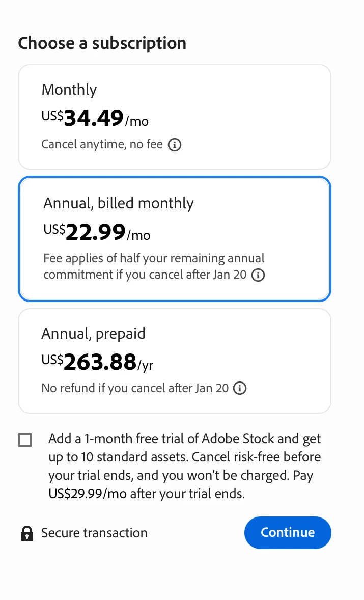Pick the 'Annual, prepaid' plan card

(x=174, y=361)
